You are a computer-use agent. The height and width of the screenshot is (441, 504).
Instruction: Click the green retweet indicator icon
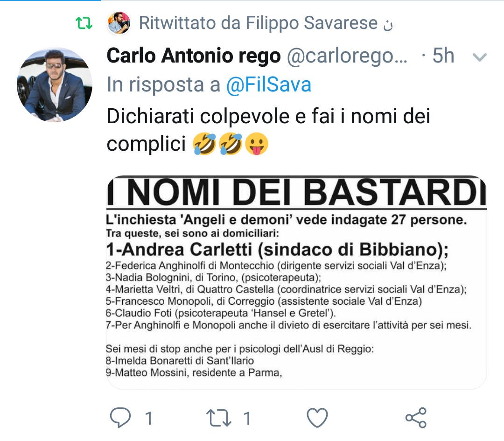(84, 23)
